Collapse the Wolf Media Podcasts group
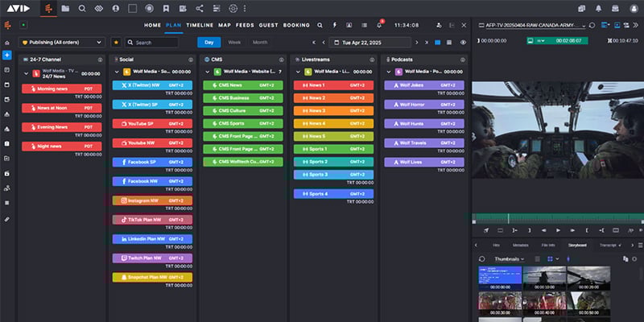644x322 pixels. click(x=389, y=72)
